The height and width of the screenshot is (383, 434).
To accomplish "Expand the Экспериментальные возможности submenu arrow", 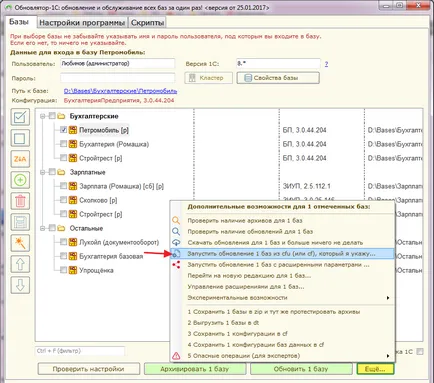I will pyautogui.click(x=388, y=298).
